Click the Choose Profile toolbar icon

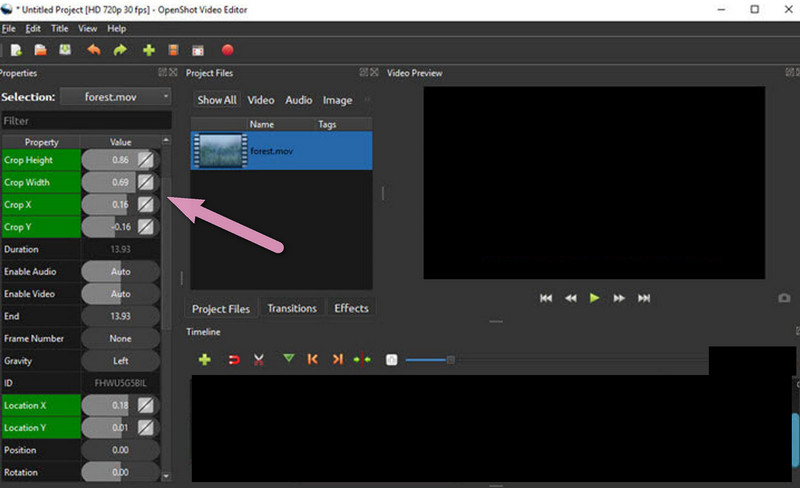[173, 50]
